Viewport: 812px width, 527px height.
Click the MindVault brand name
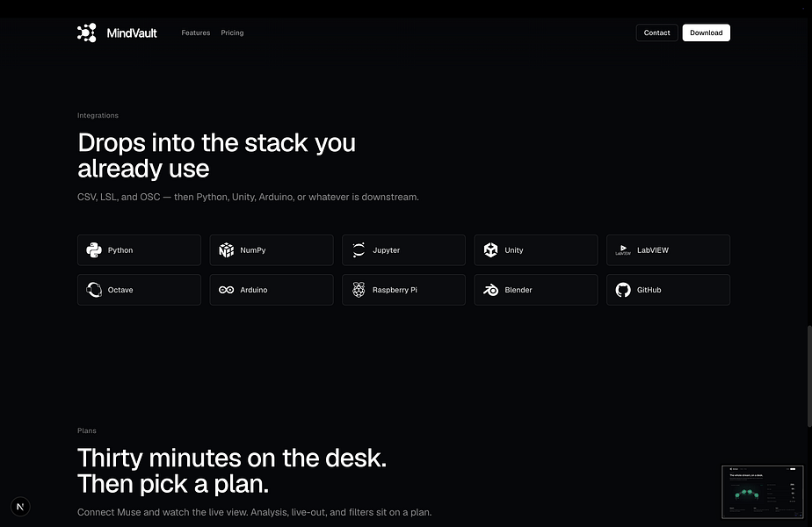(x=132, y=33)
